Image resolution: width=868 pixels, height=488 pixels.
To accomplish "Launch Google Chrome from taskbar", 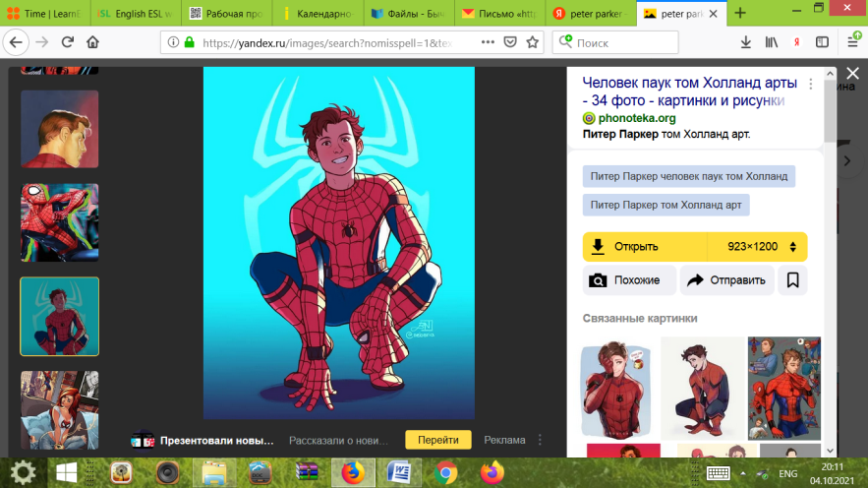I will pos(445,473).
